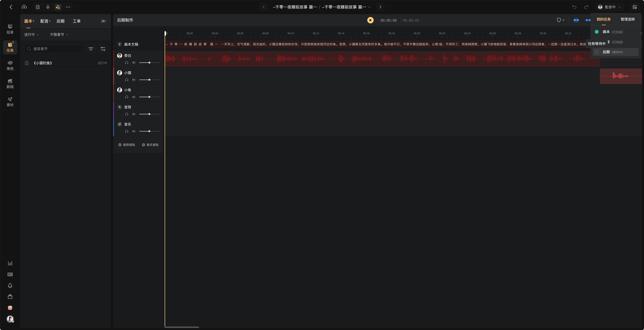Solo the 旁白 track with headphone icon

coord(127,63)
